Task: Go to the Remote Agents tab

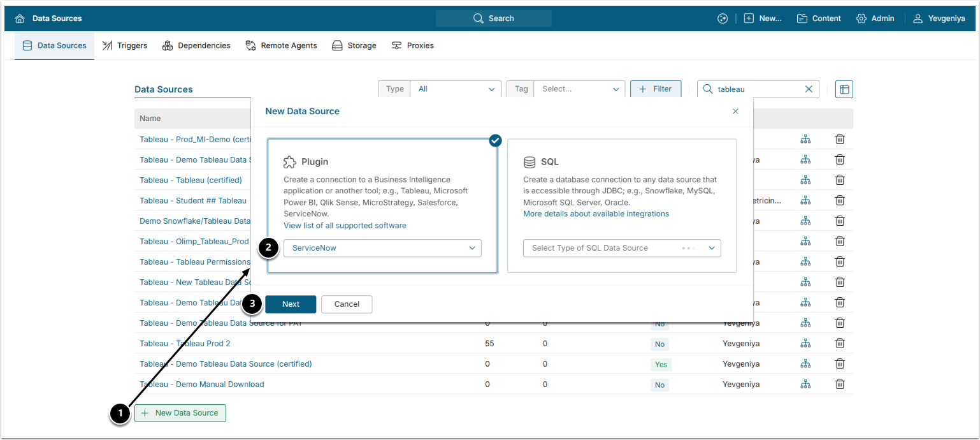Action: coord(281,45)
